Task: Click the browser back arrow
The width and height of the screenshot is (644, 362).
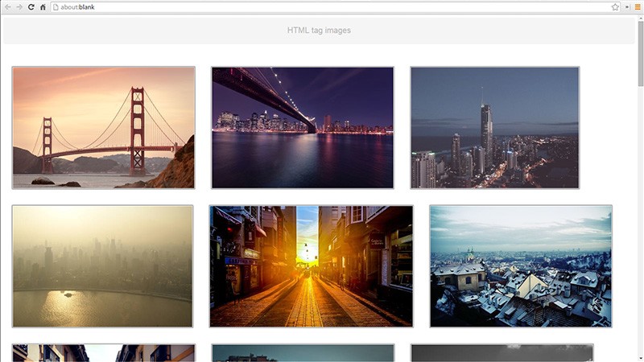Action: click(8, 7)
